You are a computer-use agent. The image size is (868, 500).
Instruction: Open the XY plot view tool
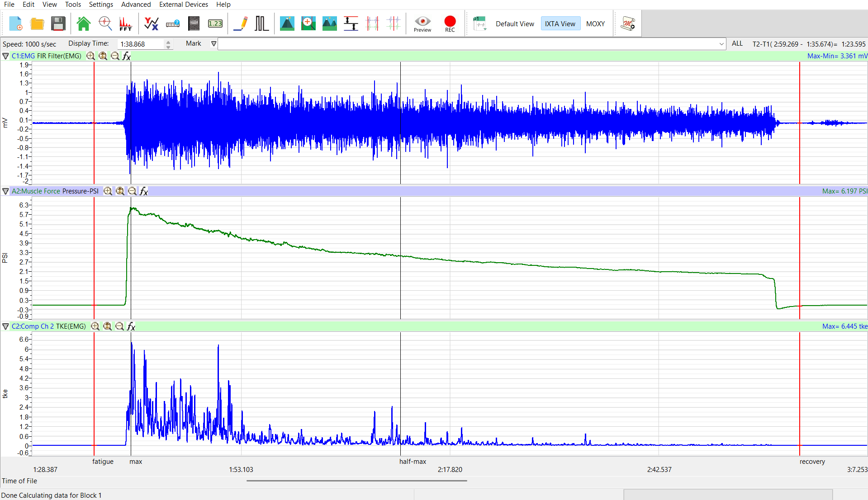coord(151,24)
